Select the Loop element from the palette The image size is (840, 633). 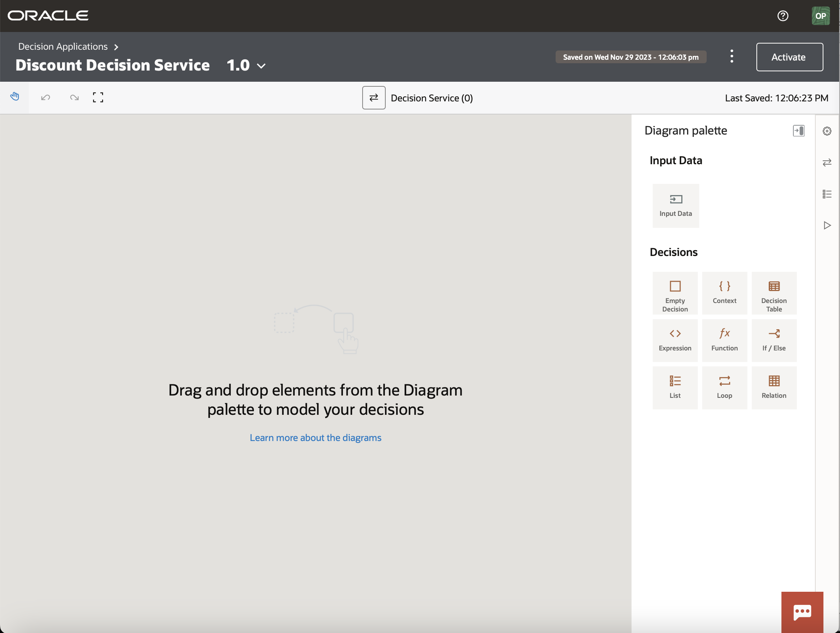(724, 387)
